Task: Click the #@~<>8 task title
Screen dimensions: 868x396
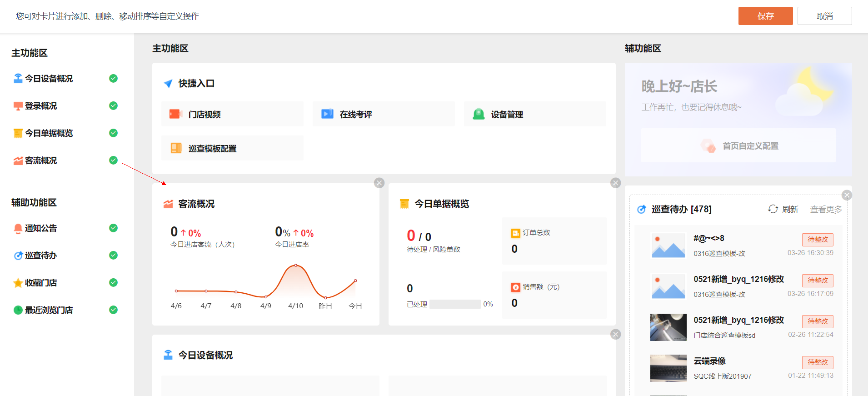Action: [x=709, y=238]
